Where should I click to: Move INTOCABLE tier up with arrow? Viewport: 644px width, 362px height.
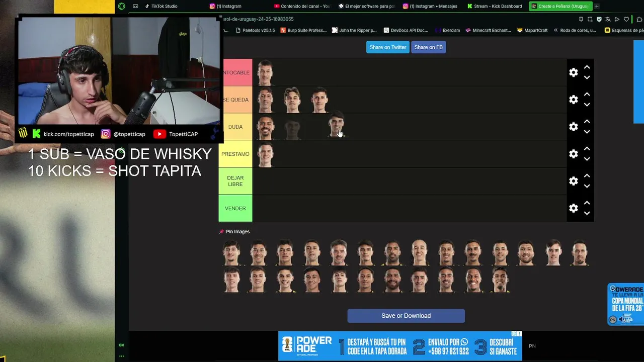click(587, 67)
